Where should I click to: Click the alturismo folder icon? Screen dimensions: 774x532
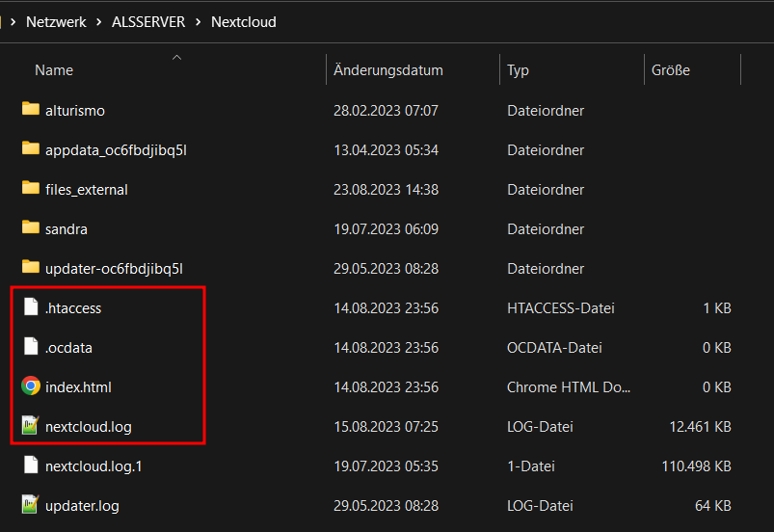pyautogui.click(x=31, y=109)
